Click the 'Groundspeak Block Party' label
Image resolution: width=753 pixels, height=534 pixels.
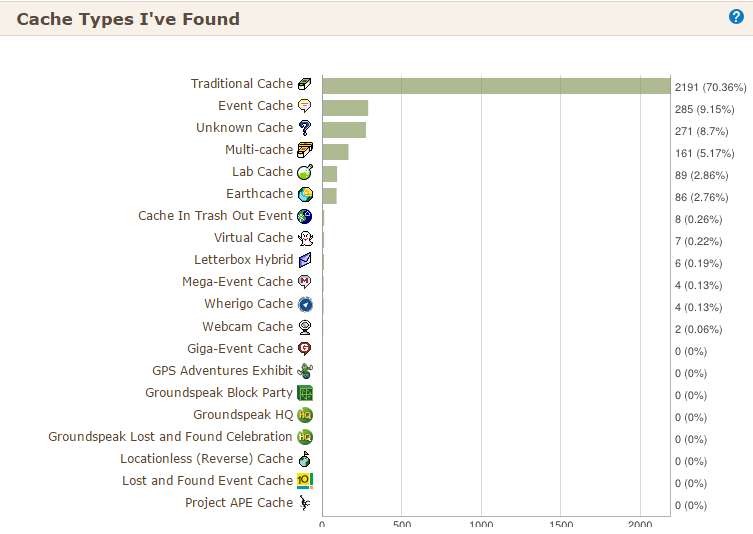tap(219, 393)
